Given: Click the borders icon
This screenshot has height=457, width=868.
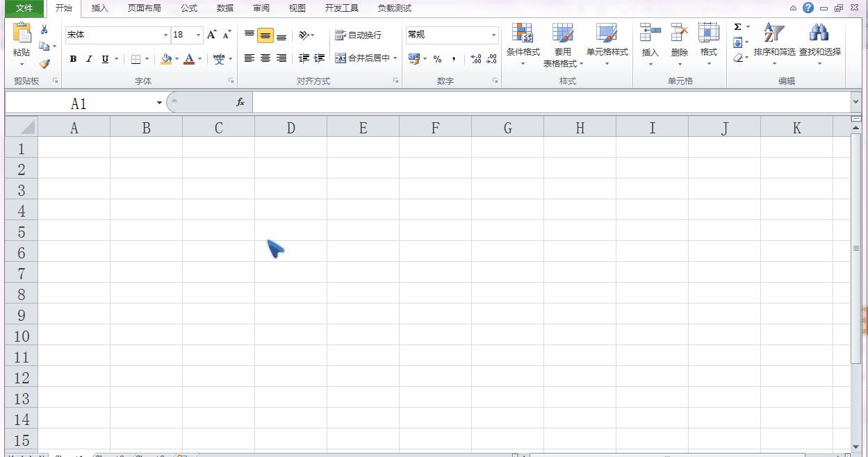Looking at the screenshot, I should 136,59.
